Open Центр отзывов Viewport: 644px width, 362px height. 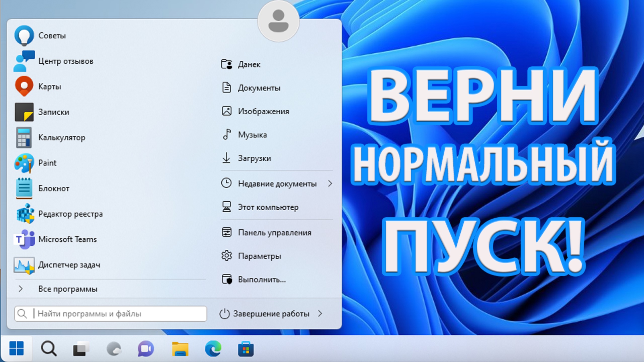(x=66, y=61)
